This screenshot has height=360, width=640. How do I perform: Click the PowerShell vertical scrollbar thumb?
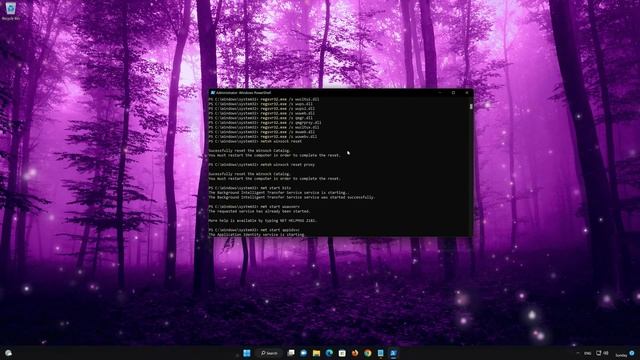tap(471, 107)
